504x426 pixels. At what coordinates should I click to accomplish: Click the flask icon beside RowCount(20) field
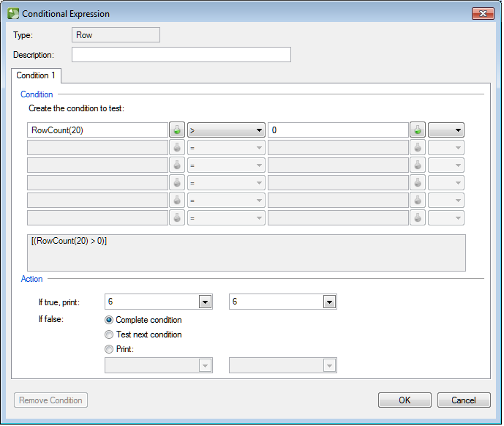click(177, 130)
